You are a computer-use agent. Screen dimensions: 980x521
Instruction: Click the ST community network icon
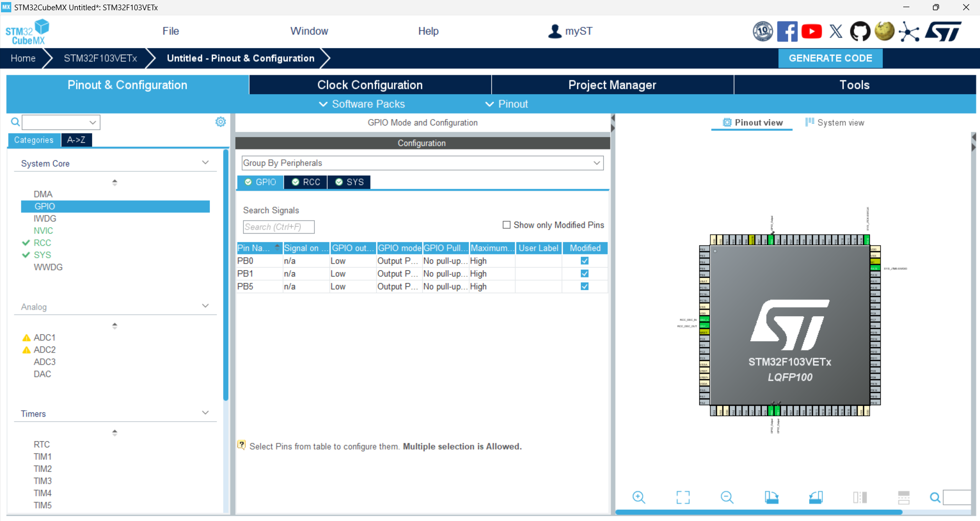pos(909,32)
